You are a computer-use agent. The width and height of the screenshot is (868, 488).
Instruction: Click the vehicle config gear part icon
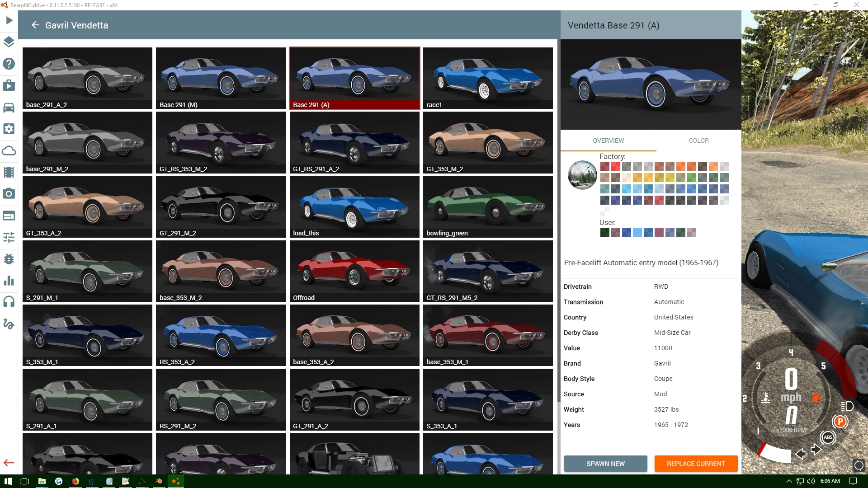coord(9,129)
